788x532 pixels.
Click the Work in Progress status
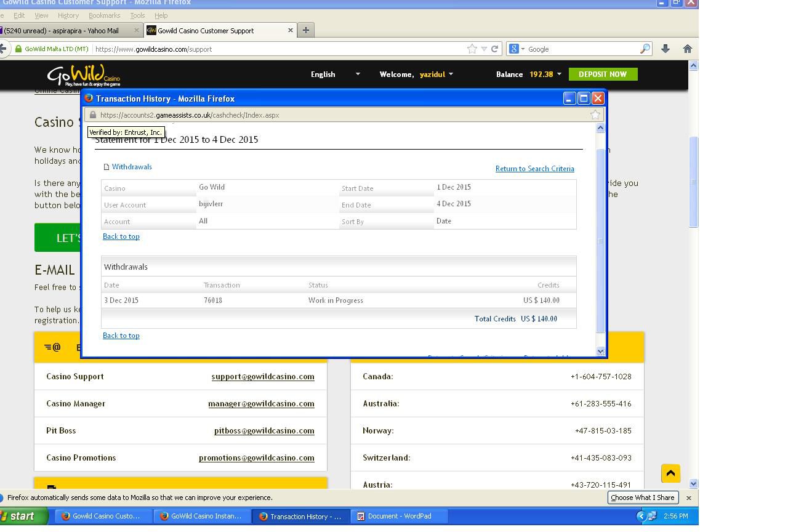[336, 300]
